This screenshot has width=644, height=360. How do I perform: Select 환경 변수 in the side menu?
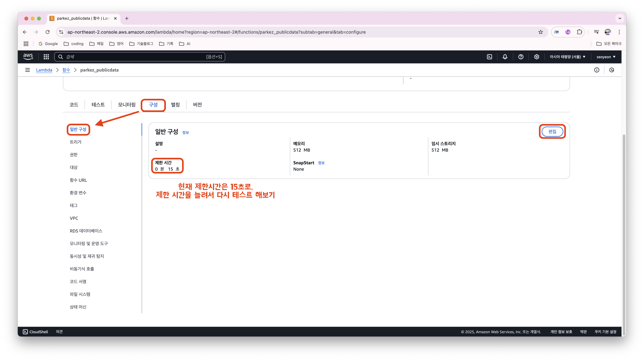tap(78, 193)
